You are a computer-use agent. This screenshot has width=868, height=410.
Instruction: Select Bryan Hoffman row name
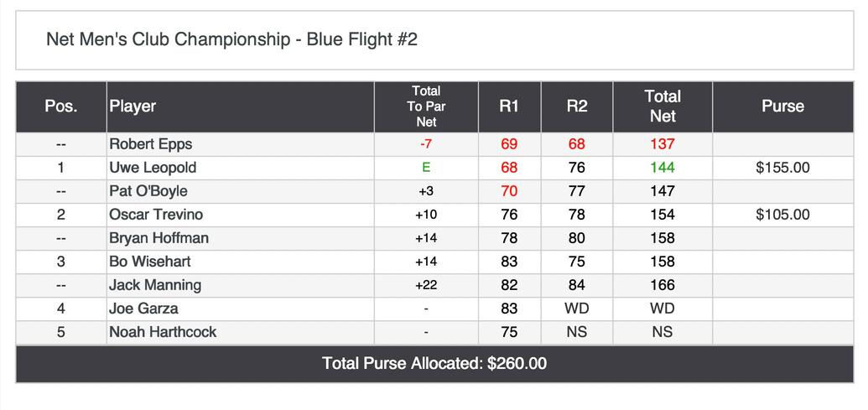[159, 238]
